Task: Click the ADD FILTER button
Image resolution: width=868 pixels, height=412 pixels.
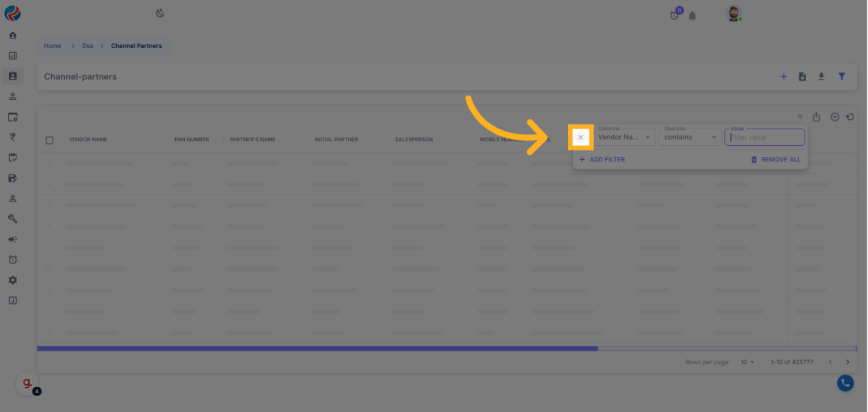Action: coord(602,160)
